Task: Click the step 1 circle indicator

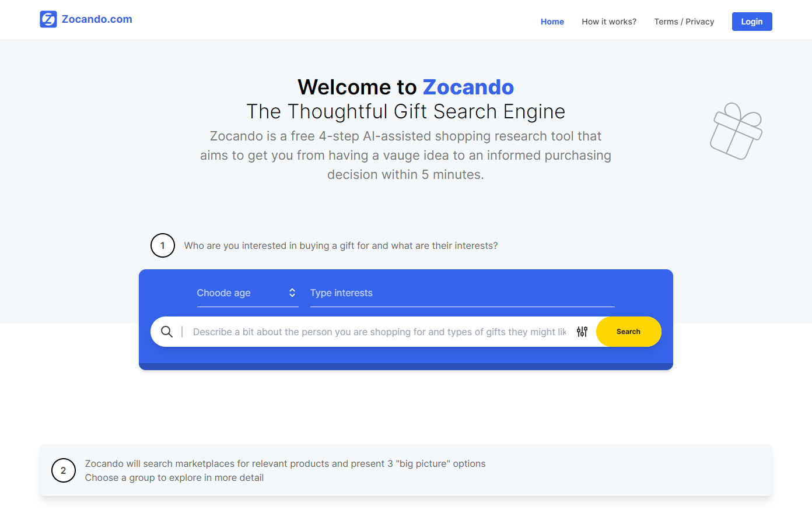Action: (x=163, y=245)
